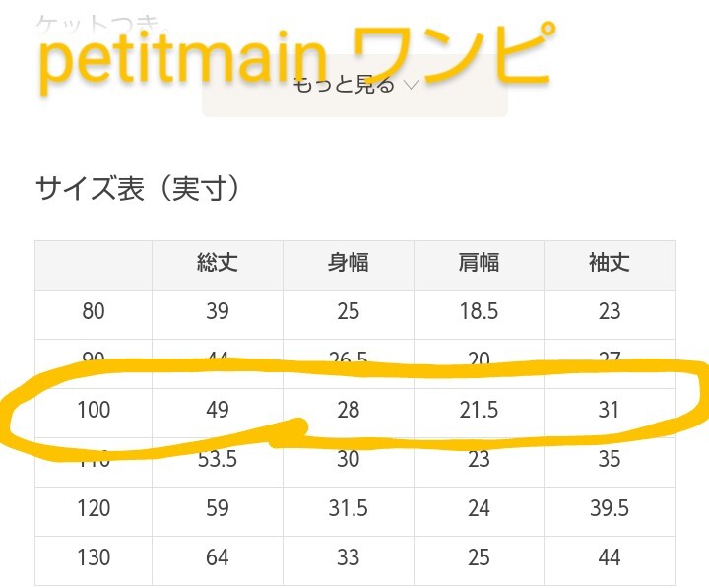Image resolution: width=709 pixels, height=588 pixels.
Task: Select the 身幅 column header
Action: (x=349, y=263)
